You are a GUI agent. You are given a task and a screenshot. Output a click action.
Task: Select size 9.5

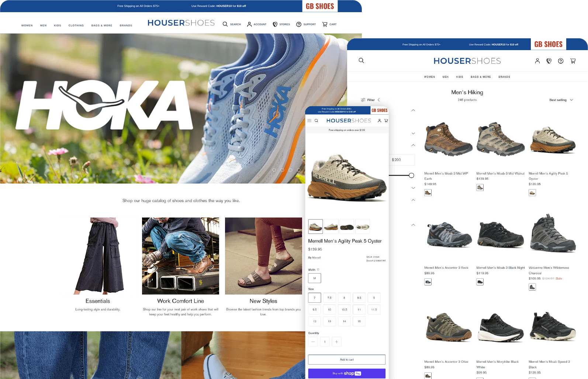pos(315,310)
